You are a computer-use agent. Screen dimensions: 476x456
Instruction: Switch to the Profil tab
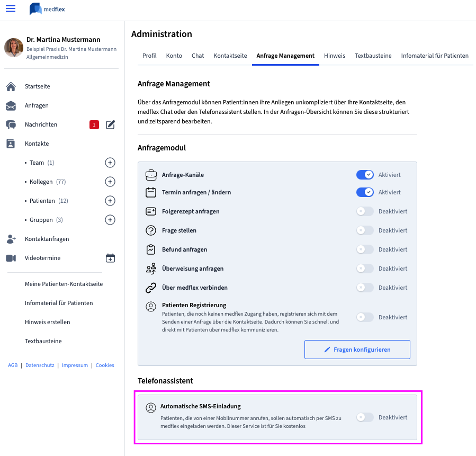point(149,56)
